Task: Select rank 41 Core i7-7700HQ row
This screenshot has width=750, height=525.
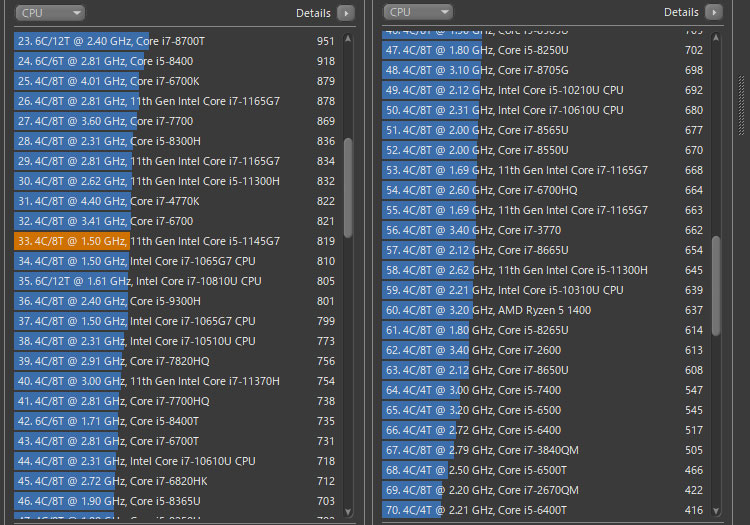Action: (x=175, y=401)
